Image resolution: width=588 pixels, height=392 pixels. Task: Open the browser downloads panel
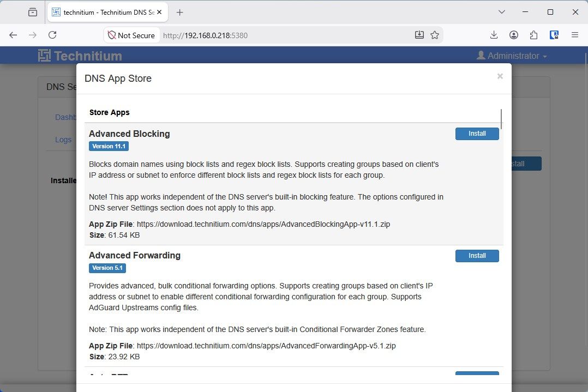tap(494, 35)
